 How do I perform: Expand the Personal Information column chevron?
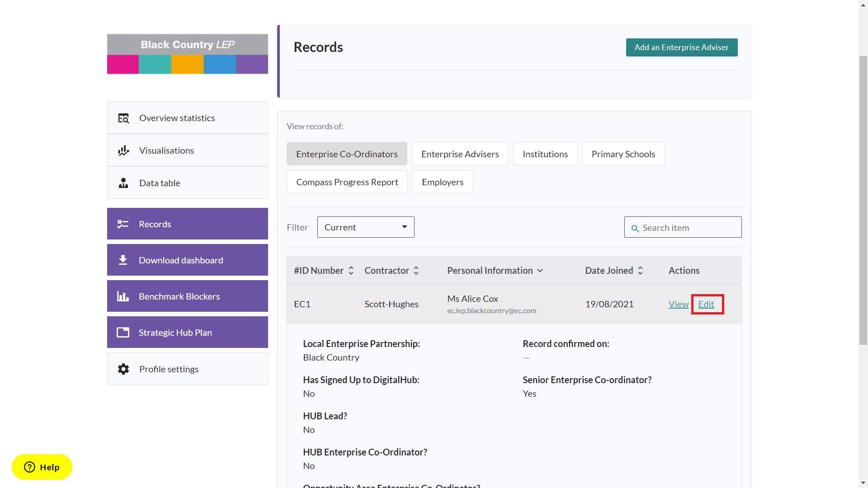point(540,271)
